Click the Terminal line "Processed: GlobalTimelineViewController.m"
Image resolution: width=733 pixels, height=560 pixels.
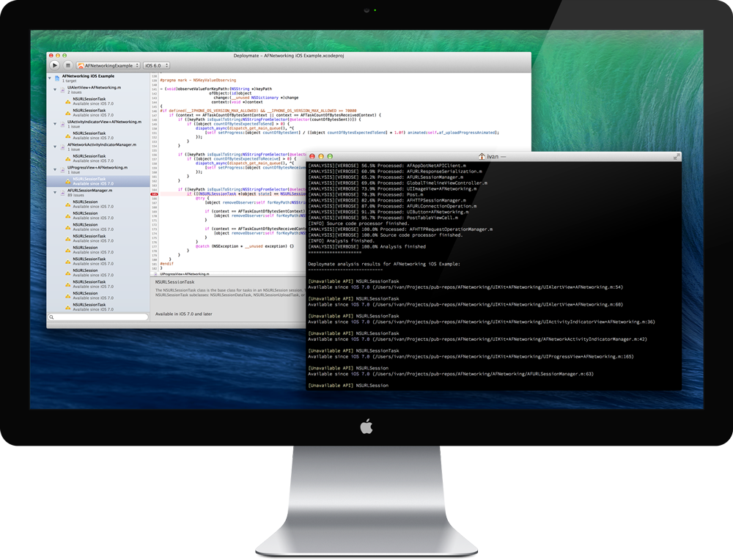coord(397,183)
